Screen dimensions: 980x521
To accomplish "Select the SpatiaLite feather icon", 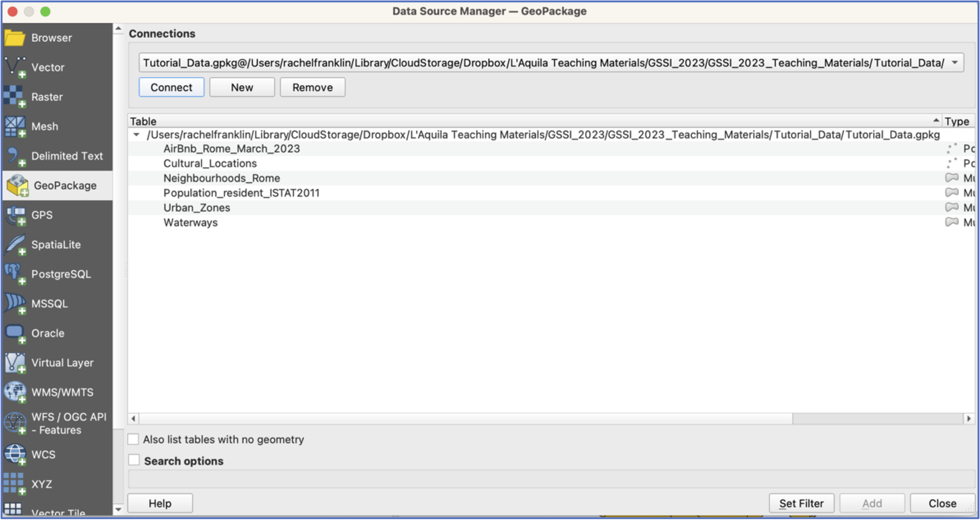I will (15, 245).
